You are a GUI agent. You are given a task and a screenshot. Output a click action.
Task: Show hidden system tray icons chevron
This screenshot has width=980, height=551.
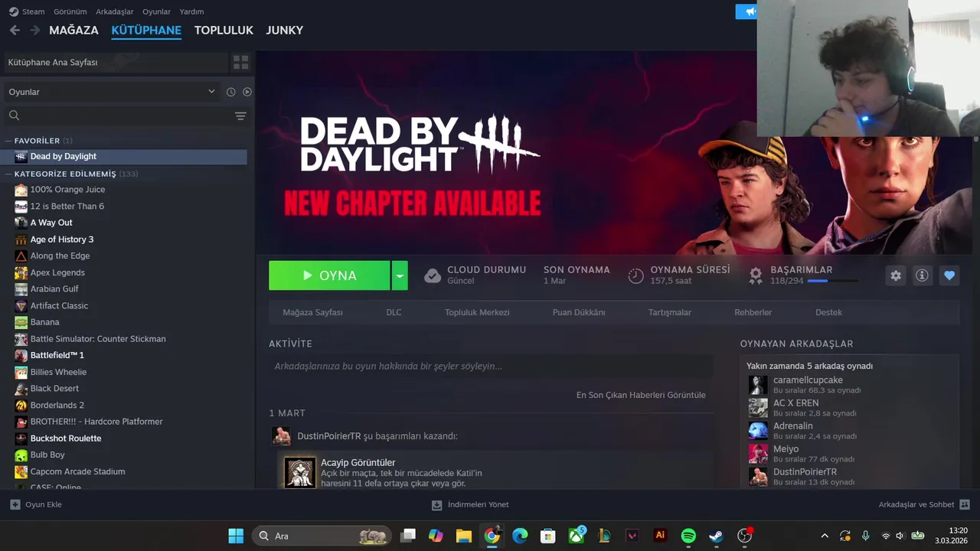(x=824, y=536)
